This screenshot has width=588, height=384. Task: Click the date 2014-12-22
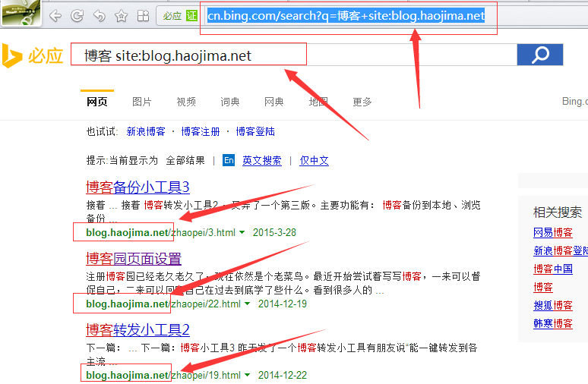pos(283,375)
